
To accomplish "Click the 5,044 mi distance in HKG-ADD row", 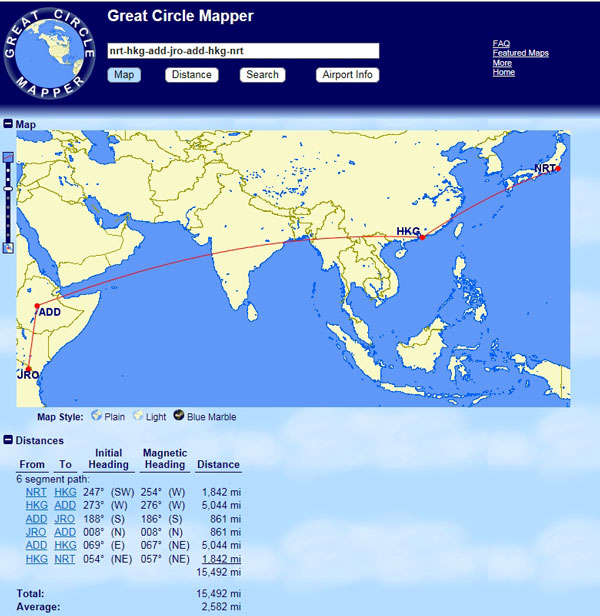I will (x=221, y=505).
